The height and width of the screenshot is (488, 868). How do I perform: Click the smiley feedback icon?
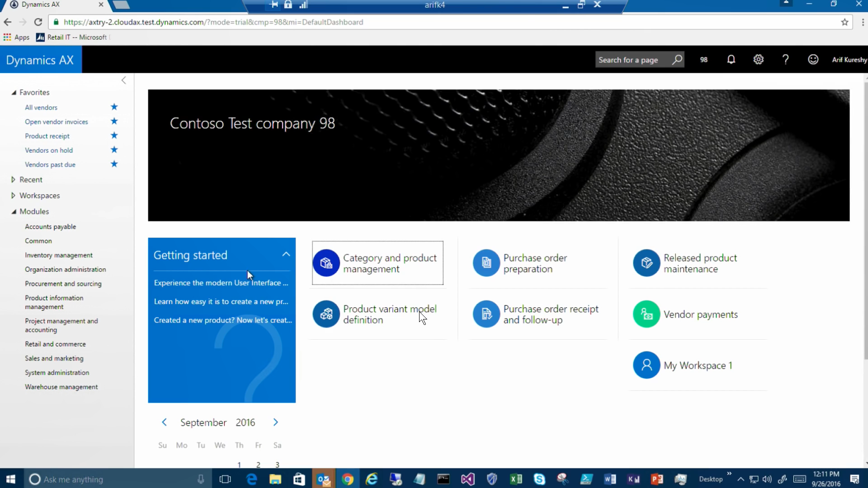(813, 60)
